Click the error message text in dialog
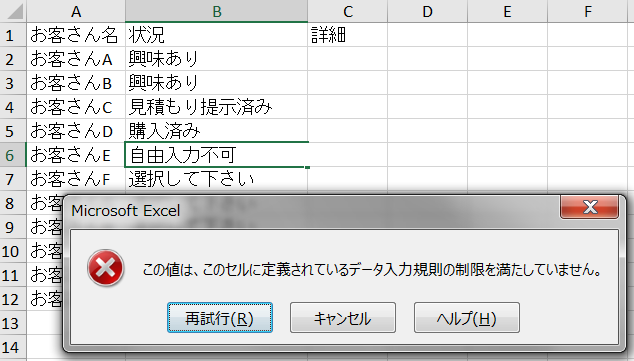 click(372, 269)
